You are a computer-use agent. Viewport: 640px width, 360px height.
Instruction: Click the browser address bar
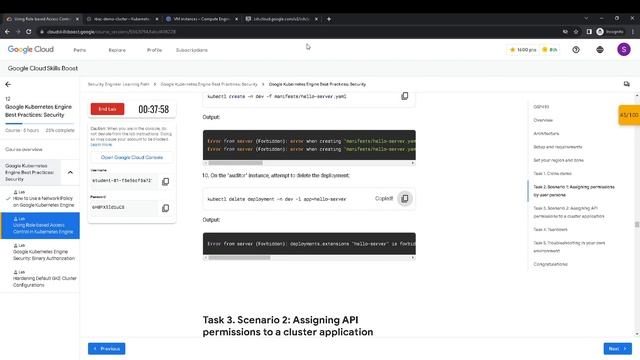298,31
